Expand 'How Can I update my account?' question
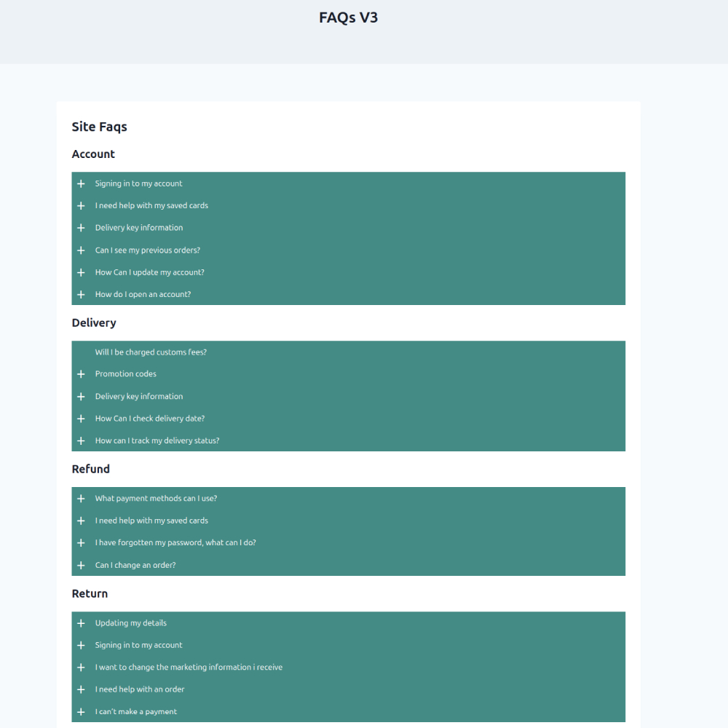This screenshot has width=728, height=728. pos(149,272)
